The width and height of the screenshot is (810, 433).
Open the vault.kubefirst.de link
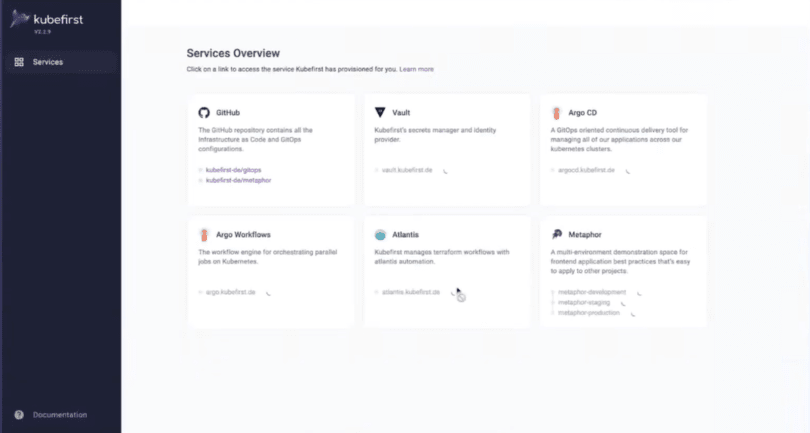click(407, 170)
